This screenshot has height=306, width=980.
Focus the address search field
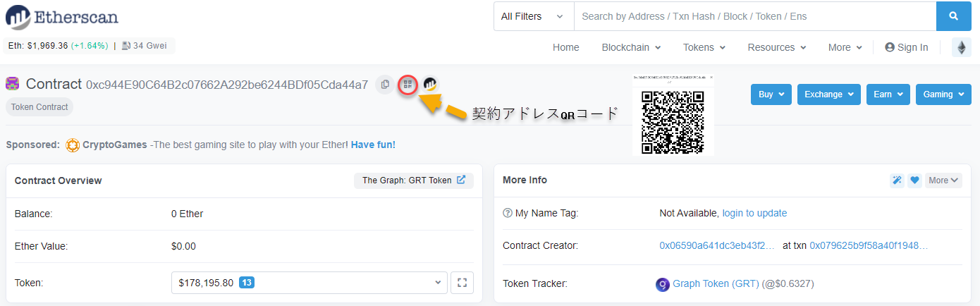pos(755,16)
